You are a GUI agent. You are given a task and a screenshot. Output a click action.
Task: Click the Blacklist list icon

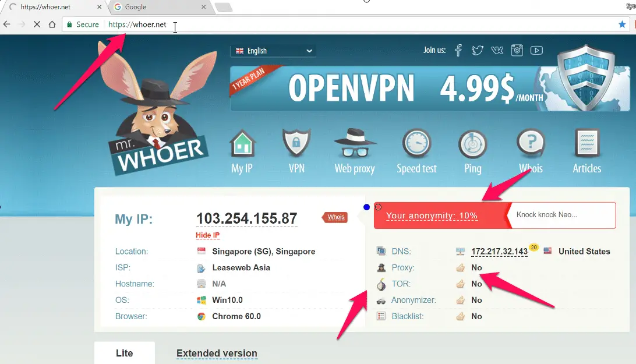click(381, 316)
